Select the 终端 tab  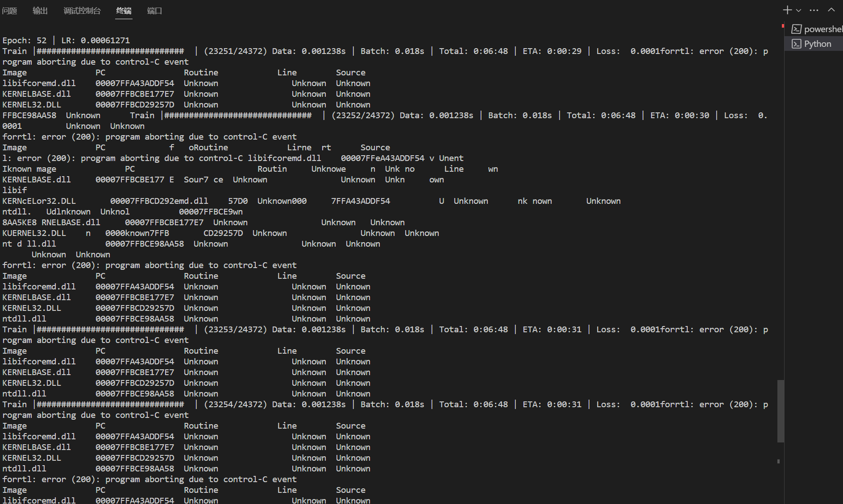(x=124, y=11)
